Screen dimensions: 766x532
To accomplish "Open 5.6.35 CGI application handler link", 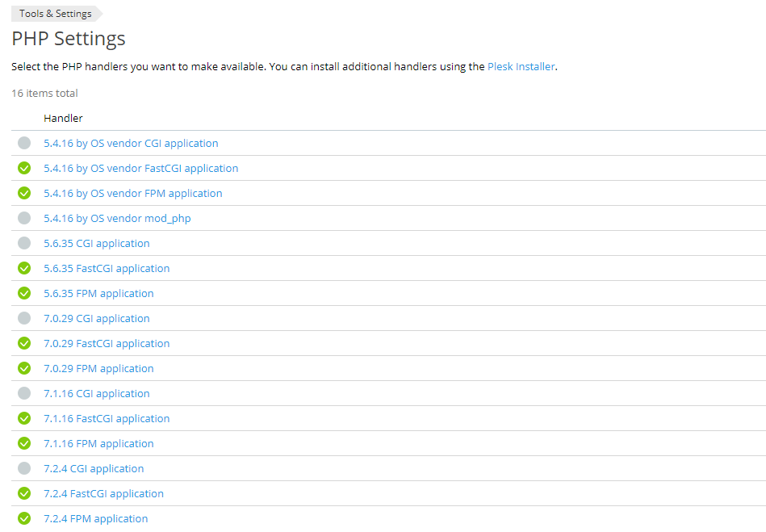I will click(97, 244).
